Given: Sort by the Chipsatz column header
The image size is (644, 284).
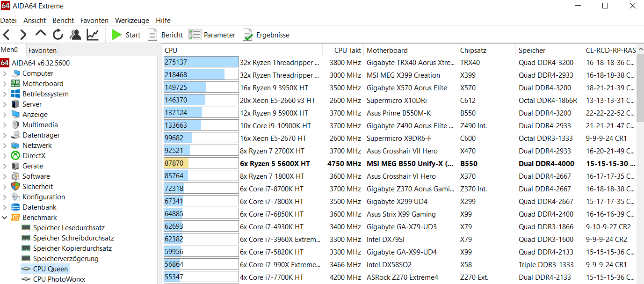Looking at the screenshot, I should tap(486, 50).
